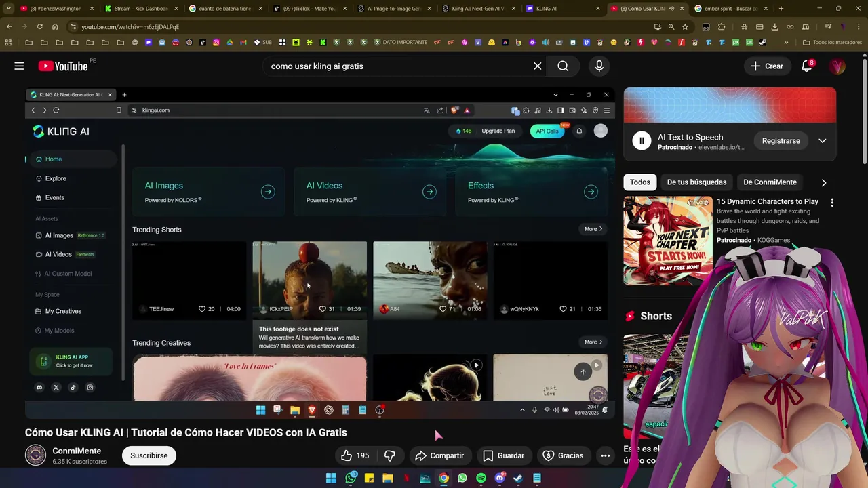Open Discord from the taskbar
The image size is (868, 488).
pos(500,478)
